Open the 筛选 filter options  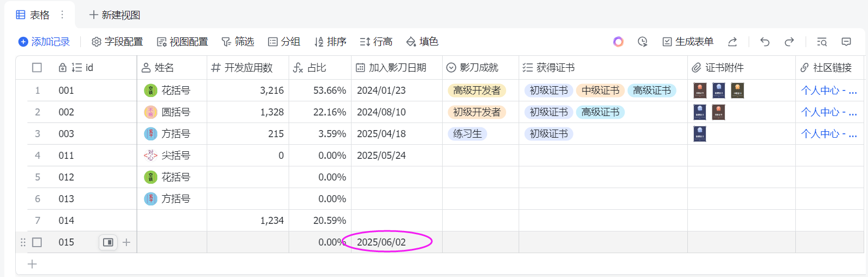pos(238,42)
